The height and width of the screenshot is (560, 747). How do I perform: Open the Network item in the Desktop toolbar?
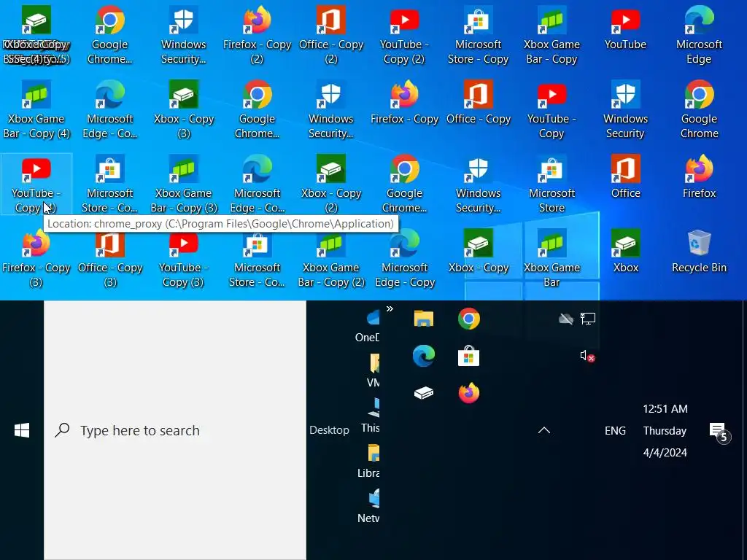368,506
